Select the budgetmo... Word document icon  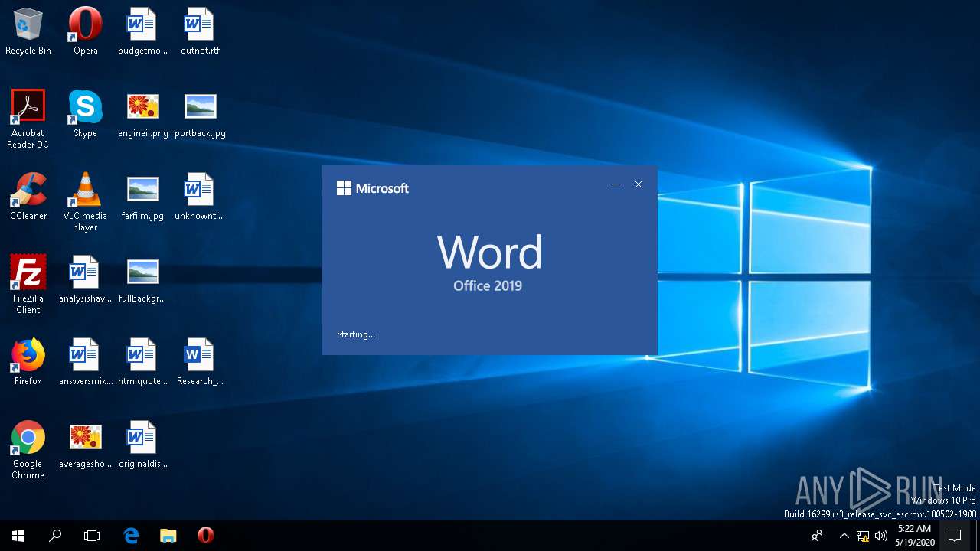[142, 31]
